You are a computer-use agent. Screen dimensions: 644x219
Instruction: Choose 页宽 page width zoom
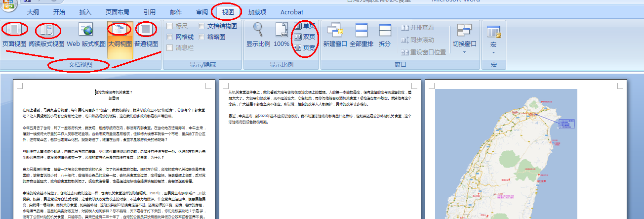[304, 48]
